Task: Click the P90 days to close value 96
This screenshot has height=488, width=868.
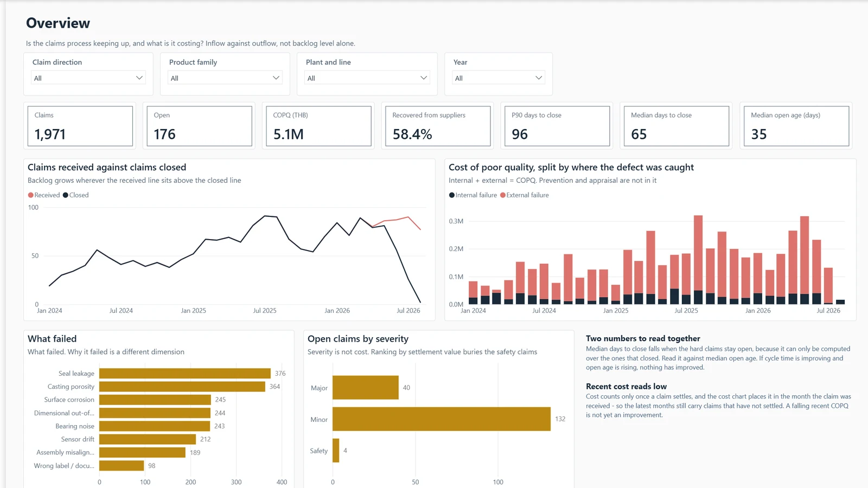Action: pos(520,134)
